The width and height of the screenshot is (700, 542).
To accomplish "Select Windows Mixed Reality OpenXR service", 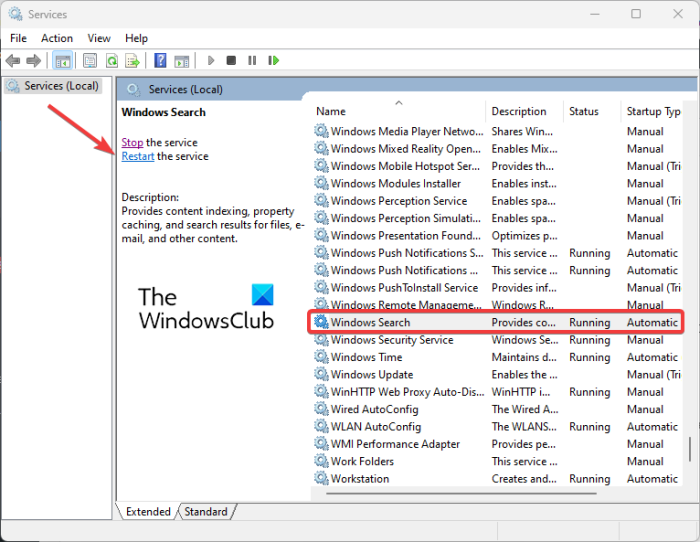I will [497, 149].
